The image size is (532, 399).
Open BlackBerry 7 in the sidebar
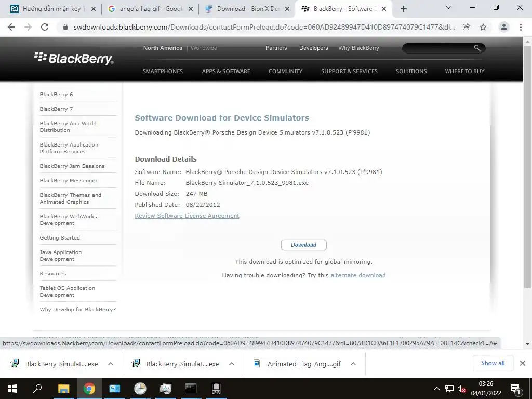tap(56, 109)
